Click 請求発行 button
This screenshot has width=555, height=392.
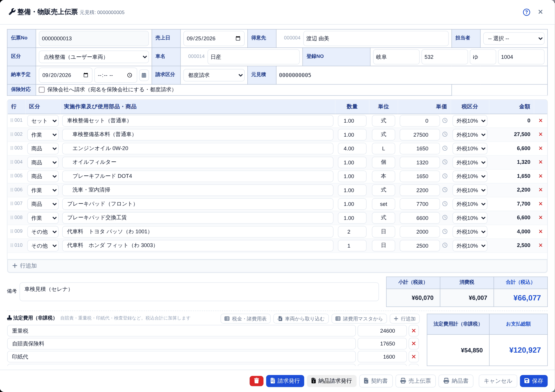285,381
